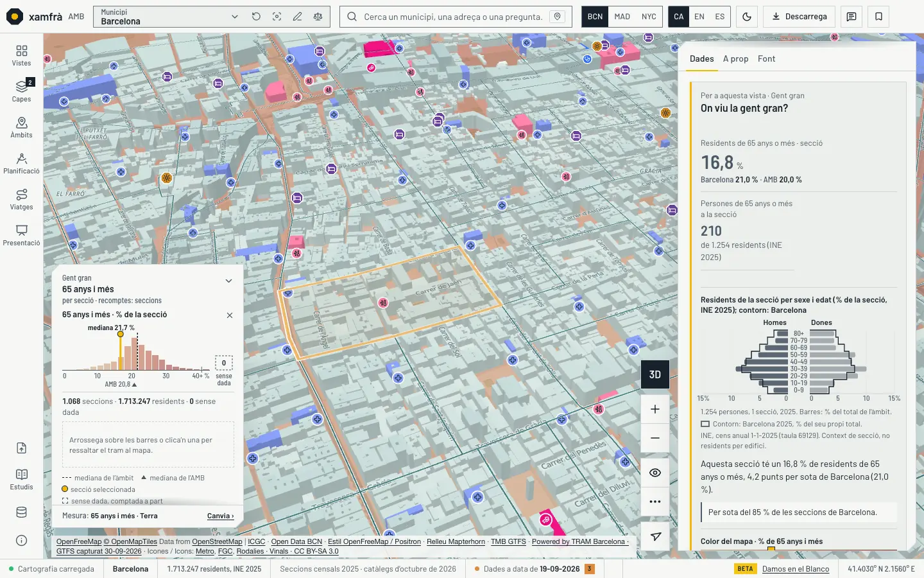This screenshot has width=924, height=578.
Task: Toggle dark mode moon icon
Action: 747,17
